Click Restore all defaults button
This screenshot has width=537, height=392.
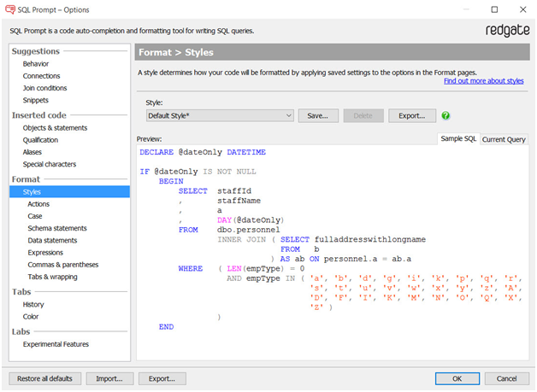(44, 378)
